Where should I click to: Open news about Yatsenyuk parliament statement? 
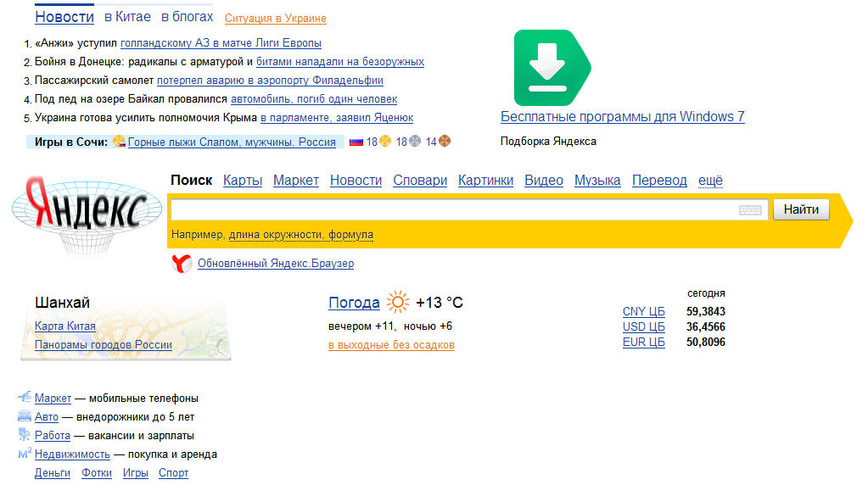(x=337, y=118)
